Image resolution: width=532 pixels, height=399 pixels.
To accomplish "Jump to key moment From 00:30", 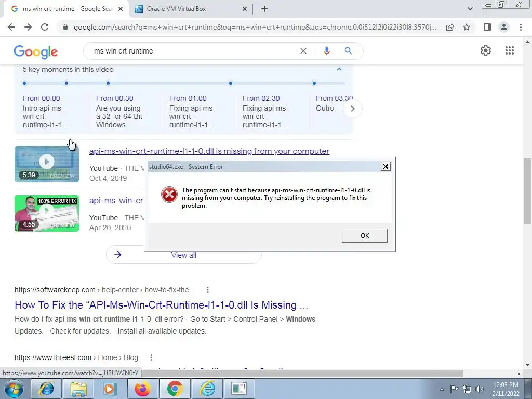I will tap(115, 98).
